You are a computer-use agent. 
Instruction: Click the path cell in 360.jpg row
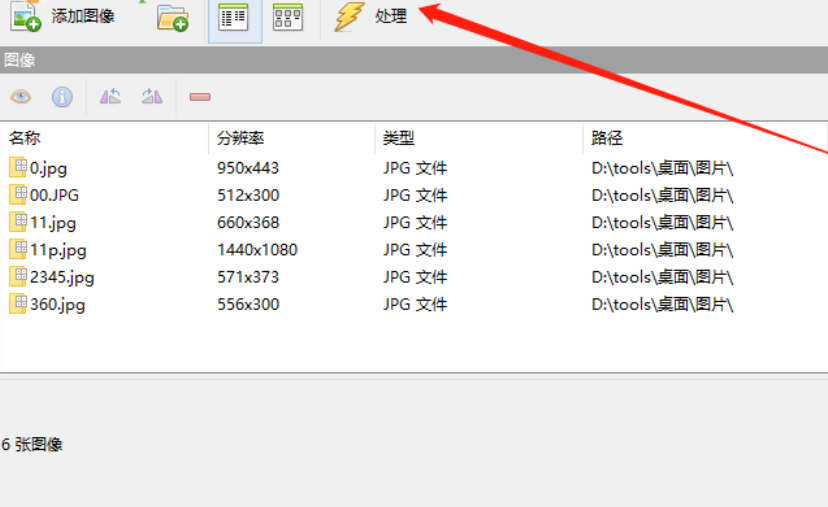click(x=662, y=305)
